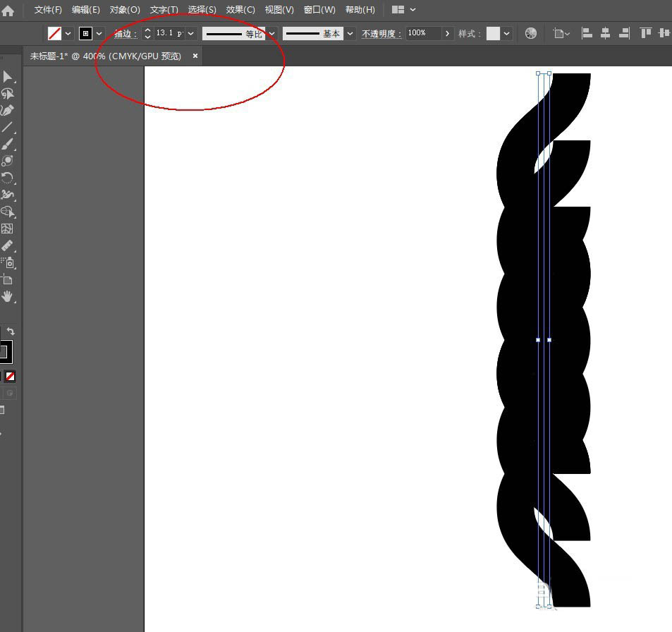Image resolution: width=672 pixels, height=632 pixels.
Task: Open the 等比 variable width profile dropdown
Action: coord(271,33)
